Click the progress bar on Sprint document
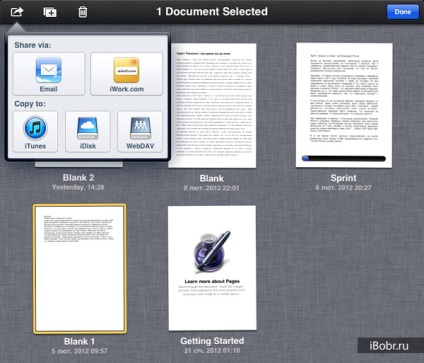 point(344,159)
